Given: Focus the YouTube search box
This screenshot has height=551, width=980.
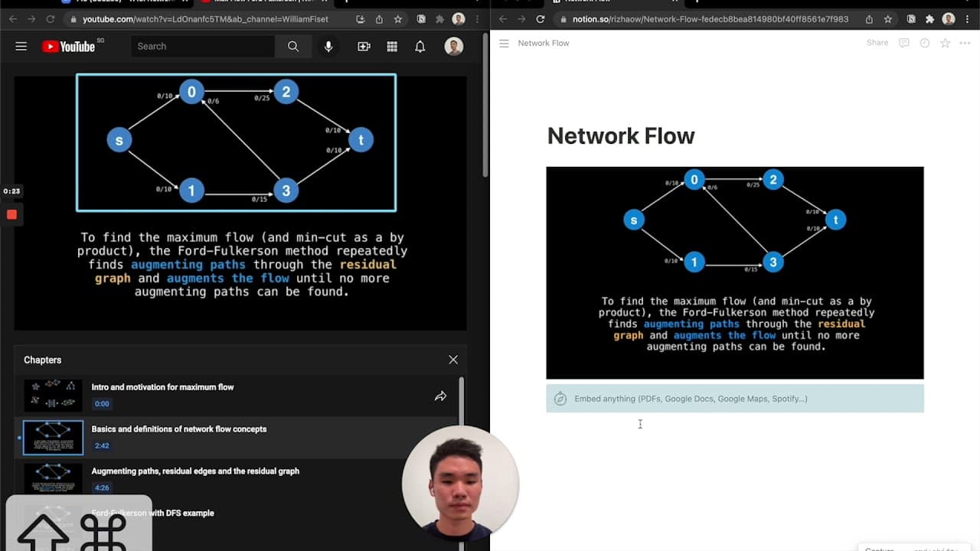Looking at the screenshot, I should pyautogui.click(x=203, y=47).
